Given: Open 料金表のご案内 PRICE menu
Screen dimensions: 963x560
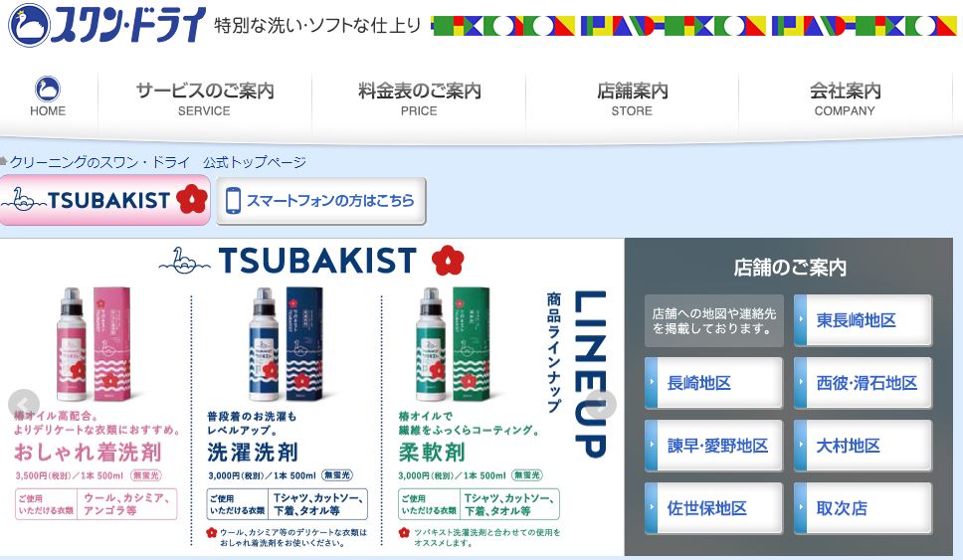Looking at the screenshot, I should (x=419, y=98).
